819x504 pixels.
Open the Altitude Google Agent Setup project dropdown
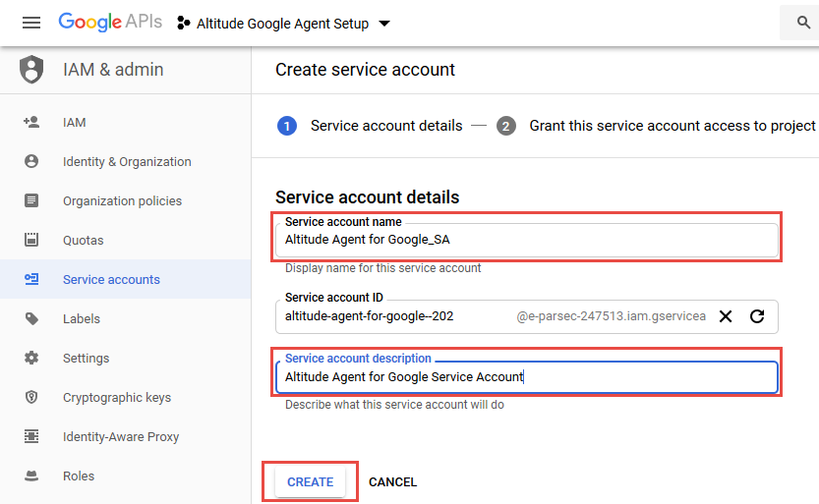tap(283, 24)
